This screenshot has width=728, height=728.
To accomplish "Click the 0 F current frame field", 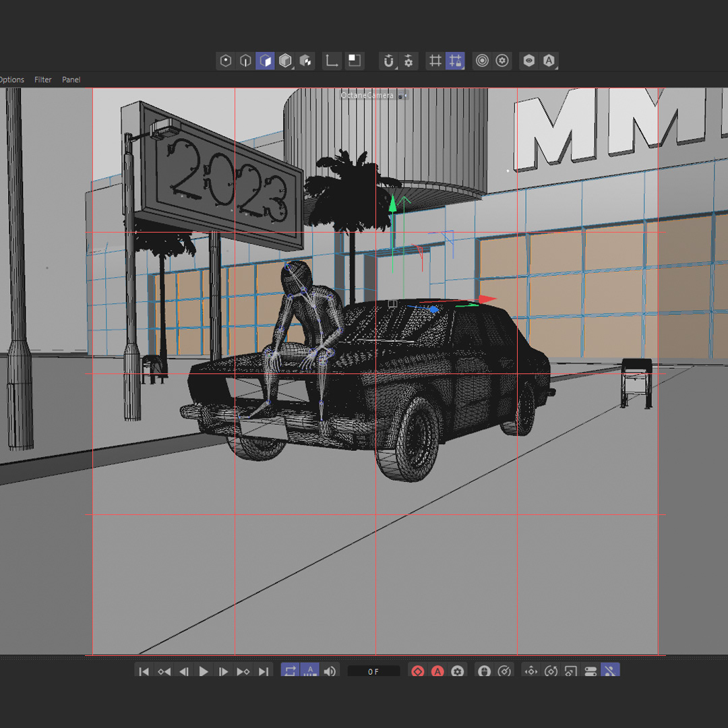I will [373, 671].
